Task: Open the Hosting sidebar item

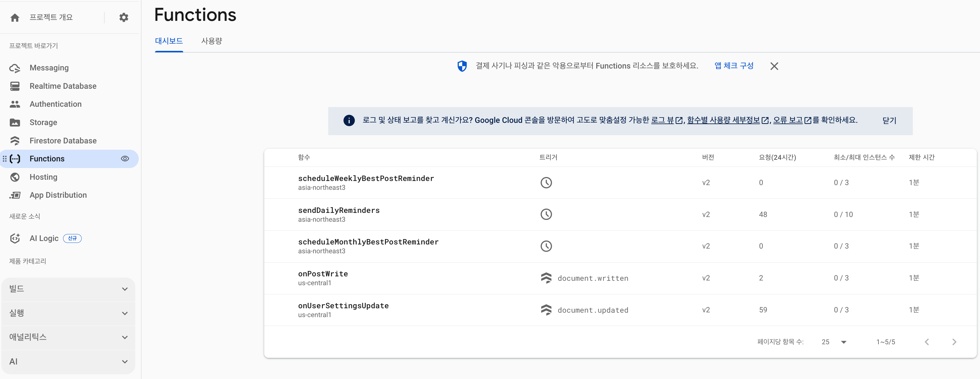Action: click(44, 177)
